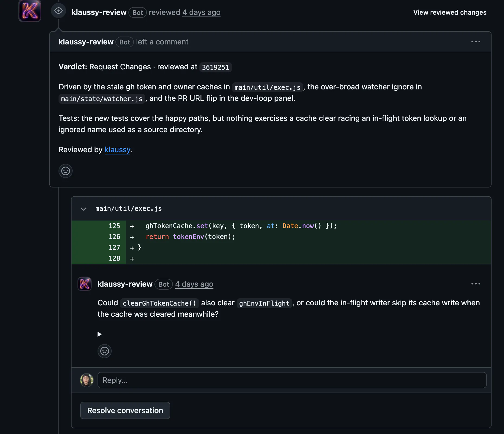
Task: Click Bot badge in 'left a comment' header
Action: tap(125, 42)
